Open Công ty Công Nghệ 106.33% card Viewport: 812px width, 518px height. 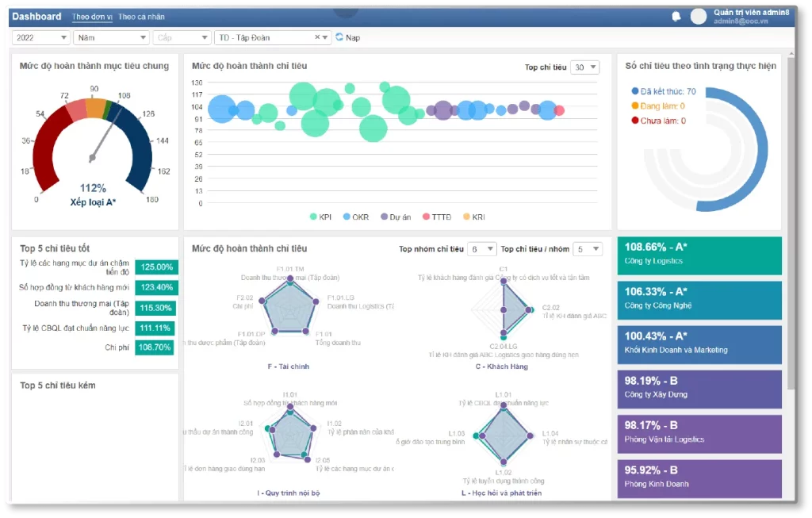pyautogui.click(x=699, y=301)
